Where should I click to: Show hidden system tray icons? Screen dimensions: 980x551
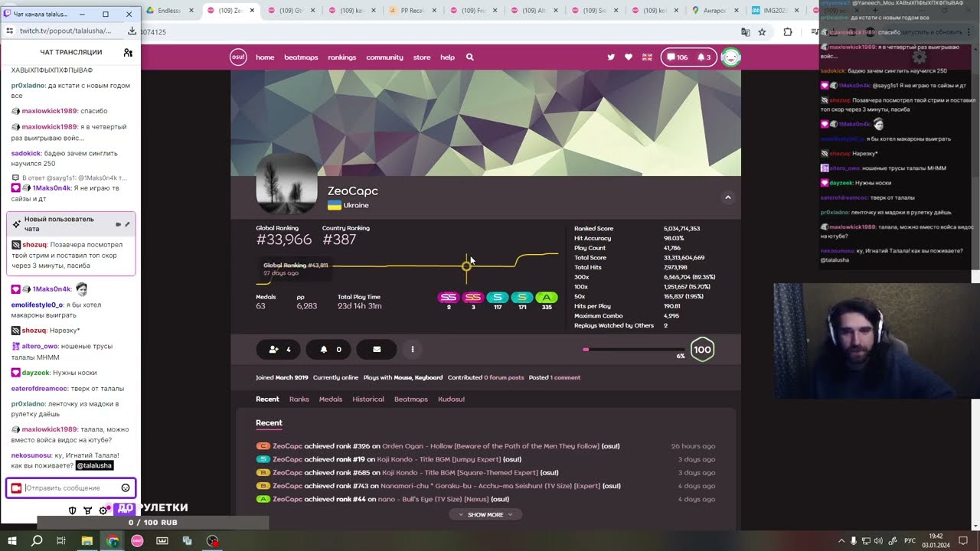841,541
